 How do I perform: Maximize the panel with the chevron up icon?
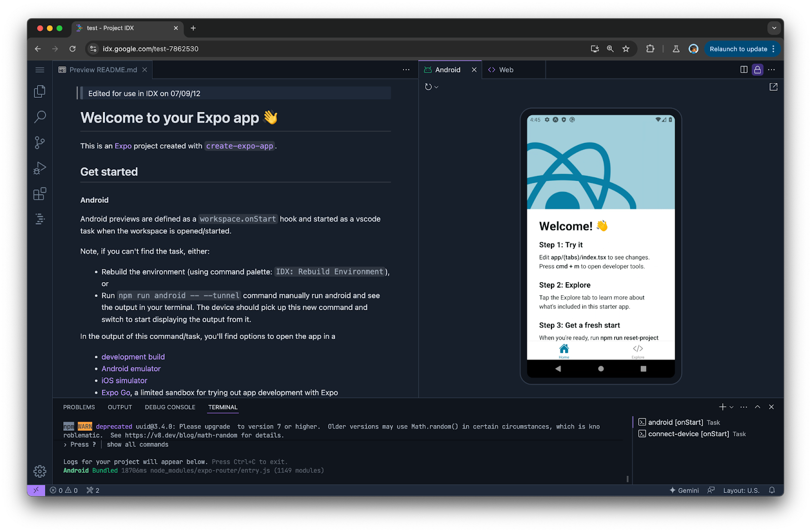pyautogui.click(x=757, y=407)
